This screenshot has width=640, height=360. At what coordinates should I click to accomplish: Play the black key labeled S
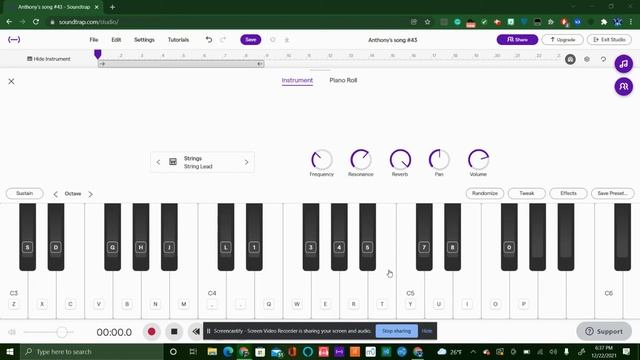(27, 237)
